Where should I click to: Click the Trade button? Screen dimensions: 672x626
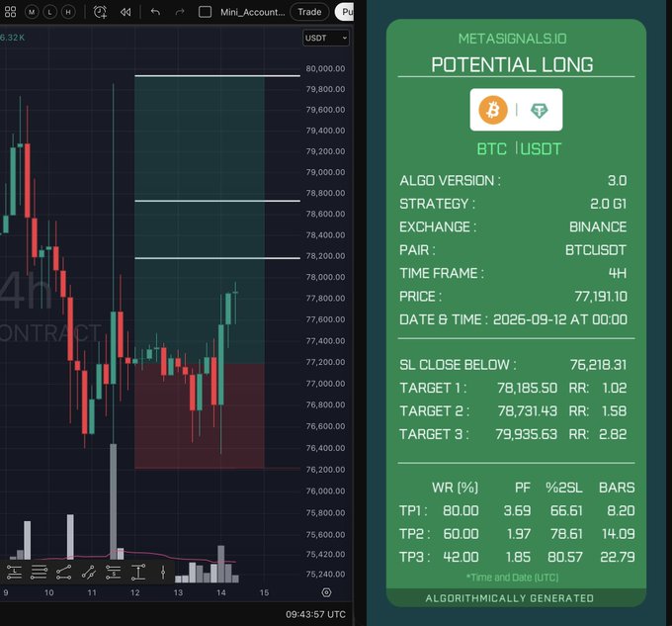click(x=309, y=12)
